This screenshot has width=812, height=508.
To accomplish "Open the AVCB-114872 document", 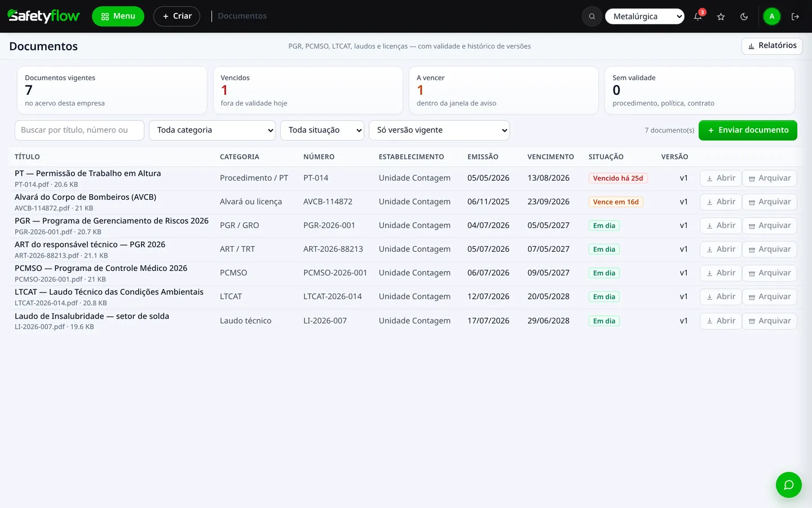I will (x=721, y=202).
